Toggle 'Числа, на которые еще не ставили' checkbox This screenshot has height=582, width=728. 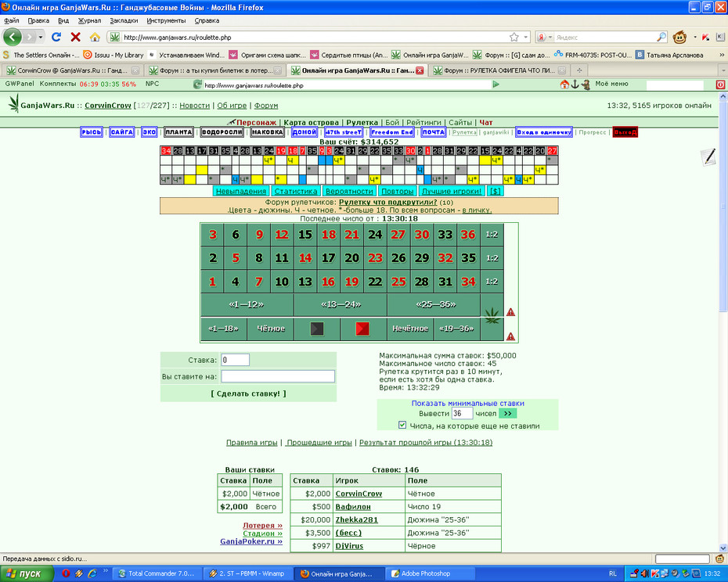click(x=402, y=425)
